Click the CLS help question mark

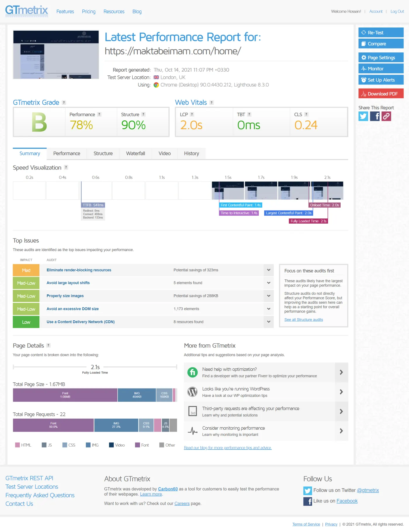[x=306, y=114]
